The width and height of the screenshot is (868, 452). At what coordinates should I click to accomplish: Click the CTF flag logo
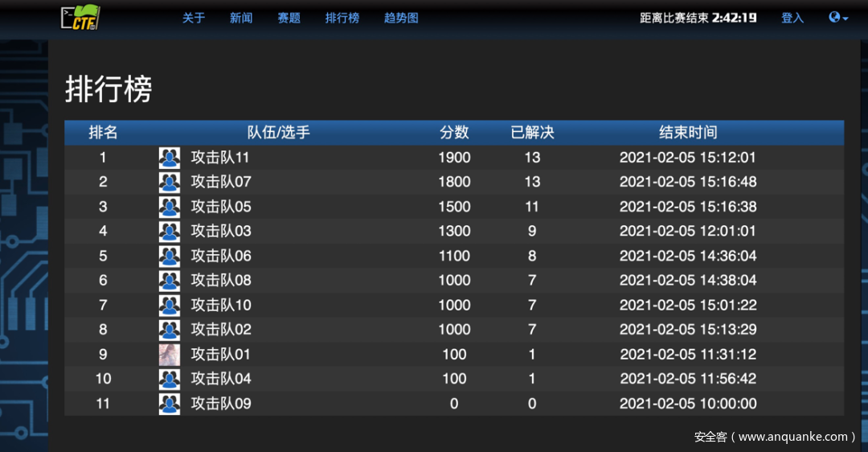81,17
